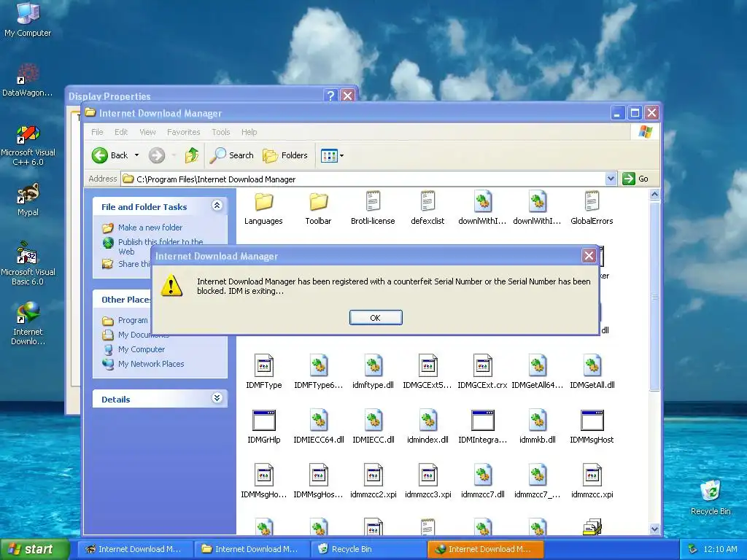This screenshot has width=747, height=560.
Task: Select the IDMIECC64.dll file
Action: tap(319, 427)
